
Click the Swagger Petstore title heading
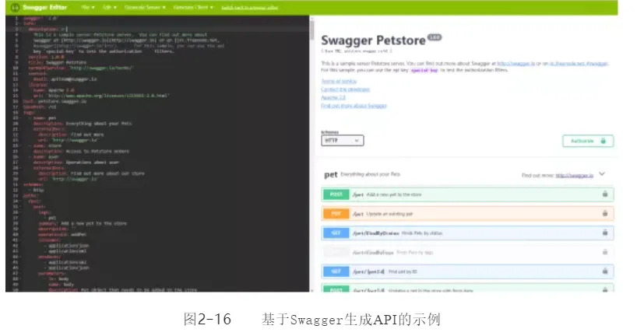click(373, 40)
